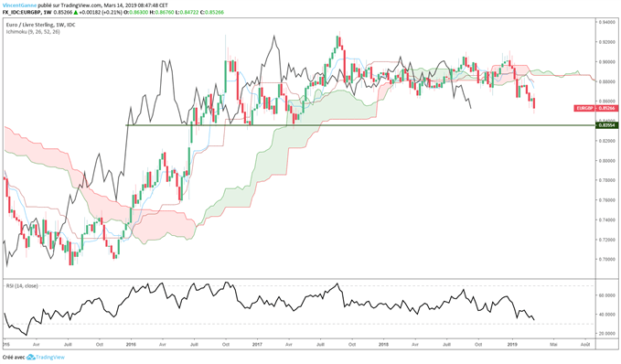This screenshot has height=364, width=621.
Task: Click the RSI 20.0000 axis label
Action: click(608, 334)
